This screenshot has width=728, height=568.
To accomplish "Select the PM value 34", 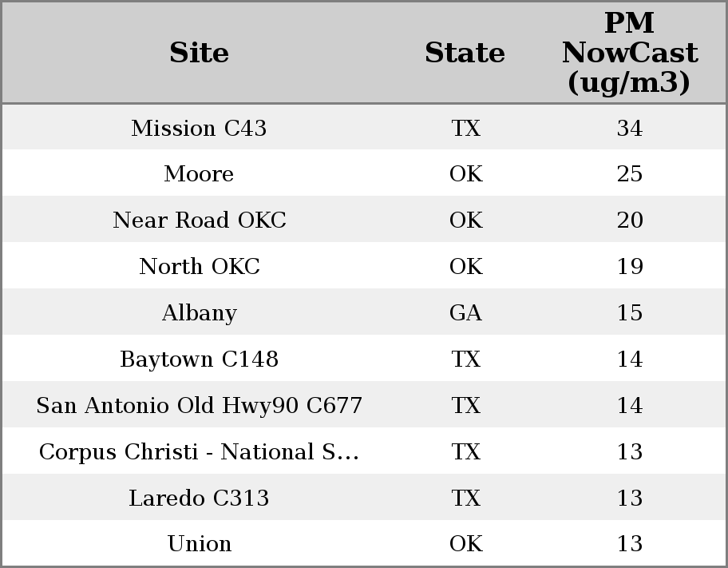I will click(629, 128).
